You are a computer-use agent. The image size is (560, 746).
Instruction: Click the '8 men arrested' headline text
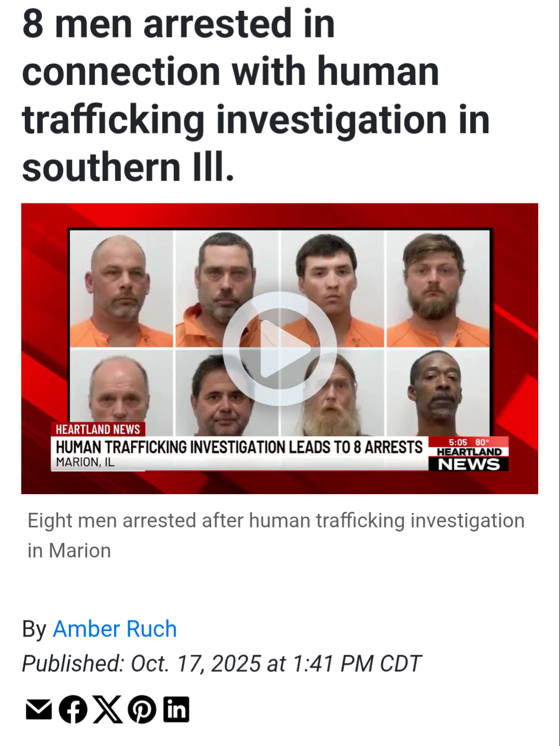coord(256,96)
